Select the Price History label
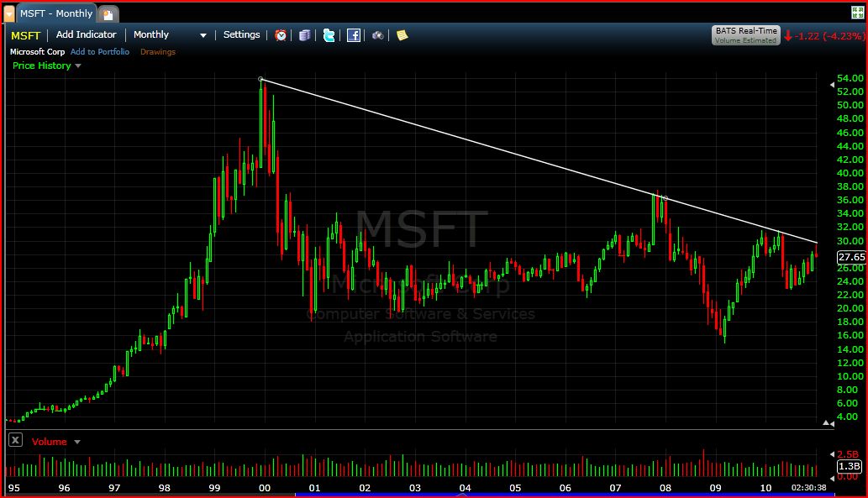868x498 pixels. click(x=42, y=66)
